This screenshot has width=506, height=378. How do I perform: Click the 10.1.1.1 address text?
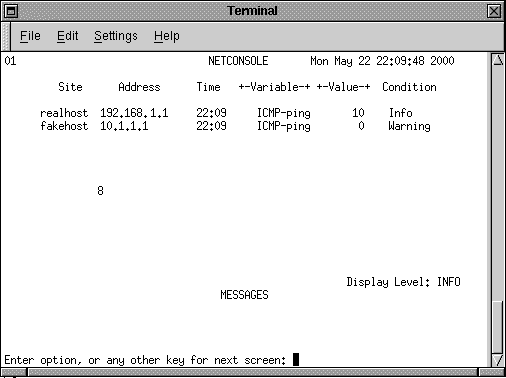(124, 126)
